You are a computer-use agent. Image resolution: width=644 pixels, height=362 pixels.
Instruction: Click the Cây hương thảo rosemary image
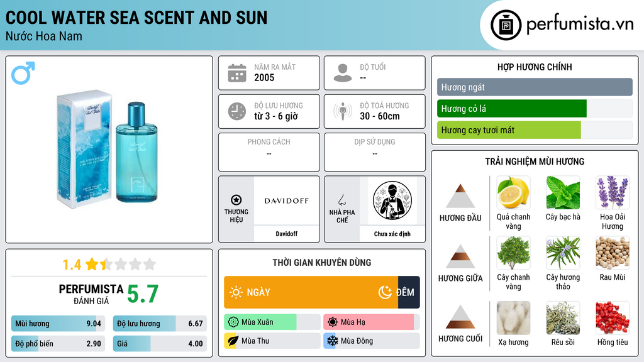tap(563, 253)
